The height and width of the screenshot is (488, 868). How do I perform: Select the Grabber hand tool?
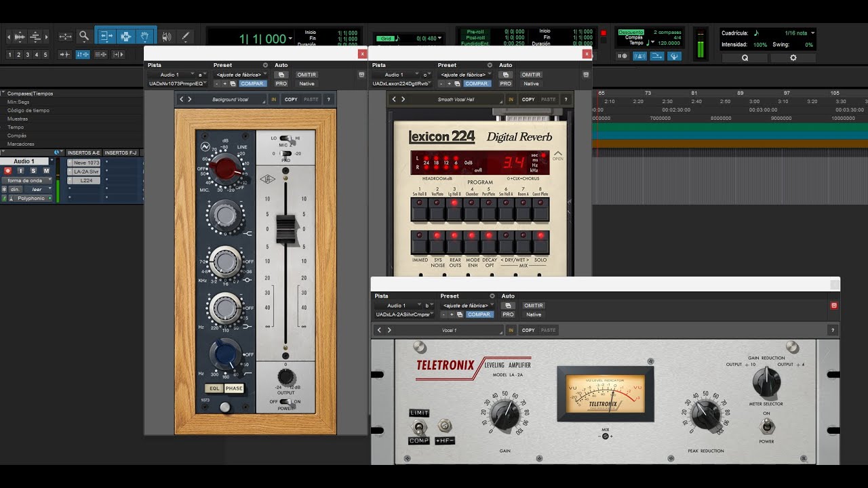click(x=146, y=37)
